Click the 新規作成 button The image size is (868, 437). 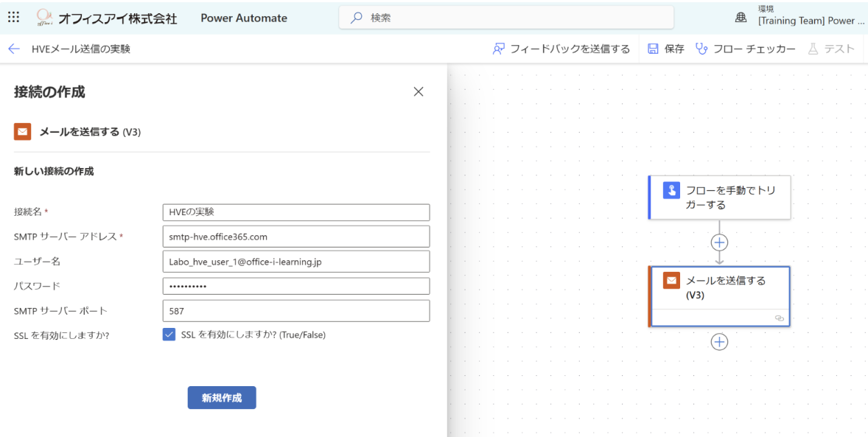[222, 398]
